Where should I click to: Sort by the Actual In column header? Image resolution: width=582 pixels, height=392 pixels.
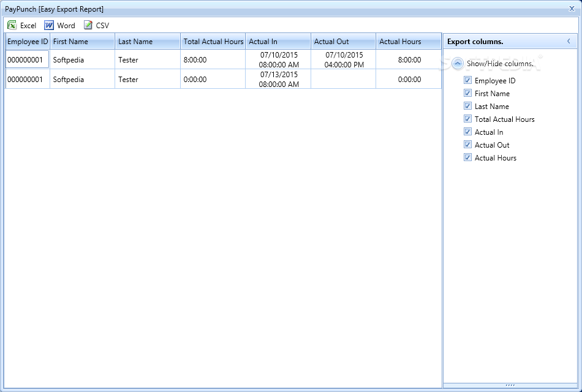pyautogui.click(x=278, y=41)
